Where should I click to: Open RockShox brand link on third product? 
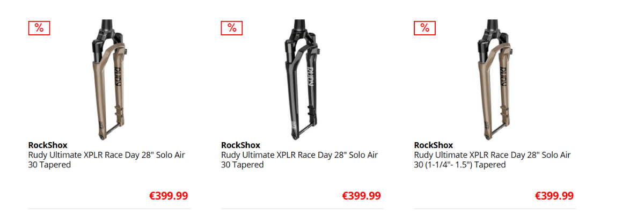(434, 145)
